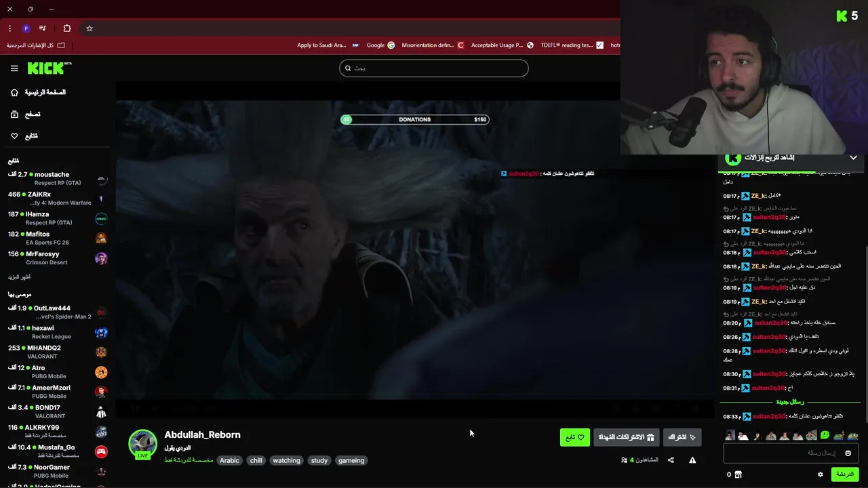Select the Arabic tag

tap(229, 460)
